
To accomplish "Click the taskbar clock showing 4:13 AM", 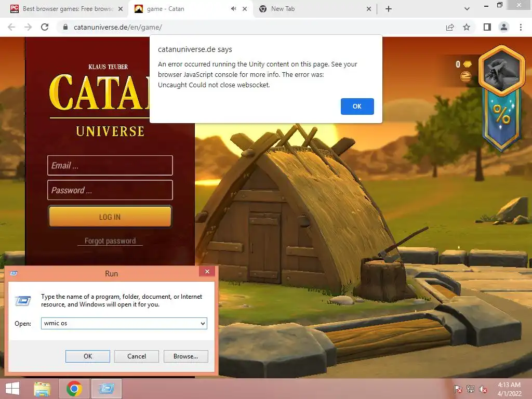I will click(509, 389).
